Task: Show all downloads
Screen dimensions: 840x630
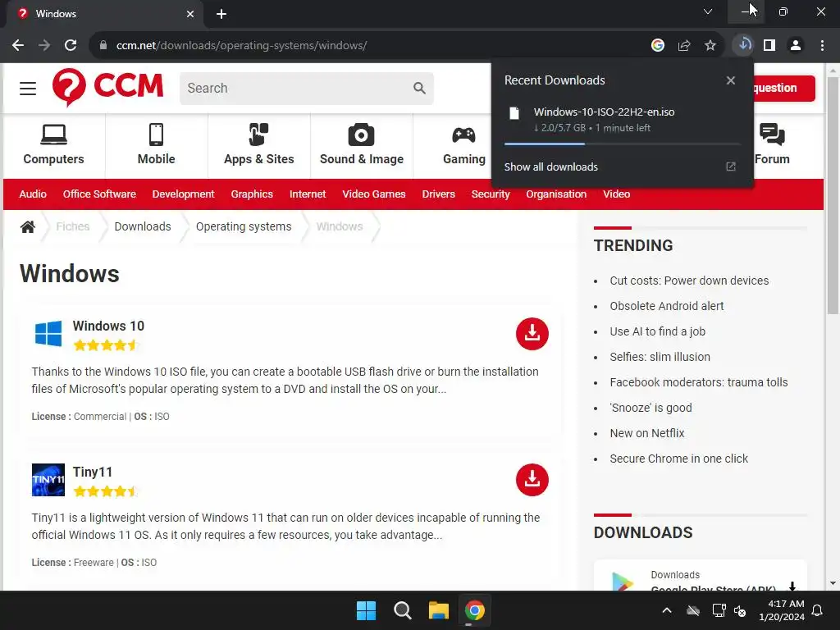Action: (x=550, y=167)
